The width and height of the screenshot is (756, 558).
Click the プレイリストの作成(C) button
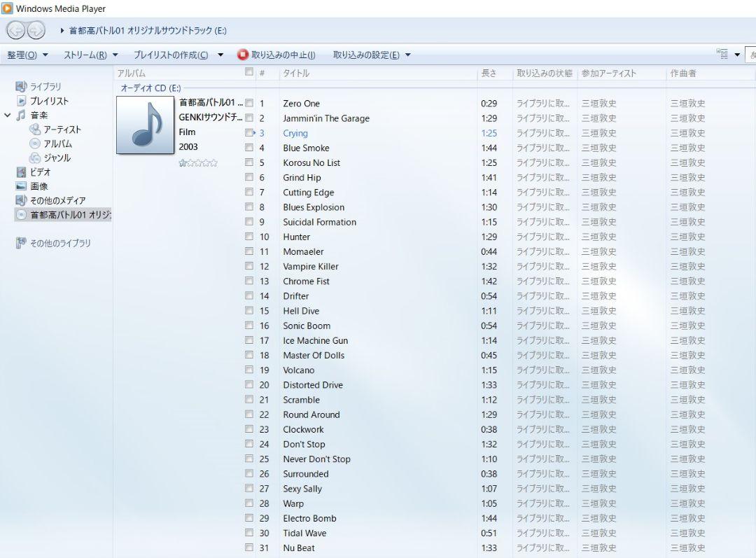point(171,55)
